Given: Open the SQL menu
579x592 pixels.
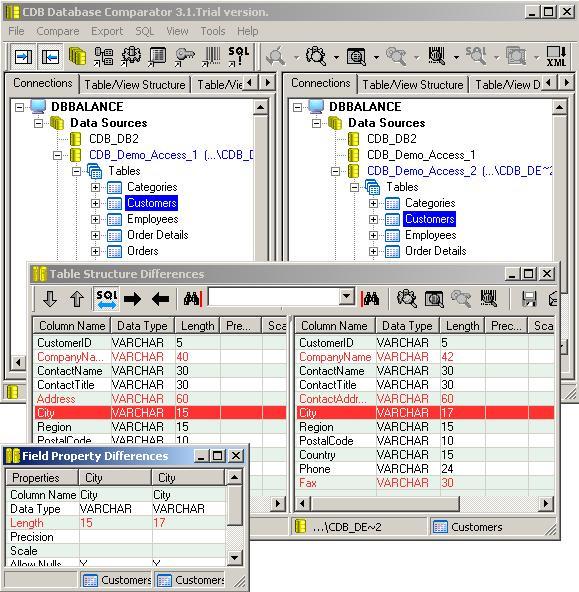Looking at the screenshot, I should pos(145,31).
